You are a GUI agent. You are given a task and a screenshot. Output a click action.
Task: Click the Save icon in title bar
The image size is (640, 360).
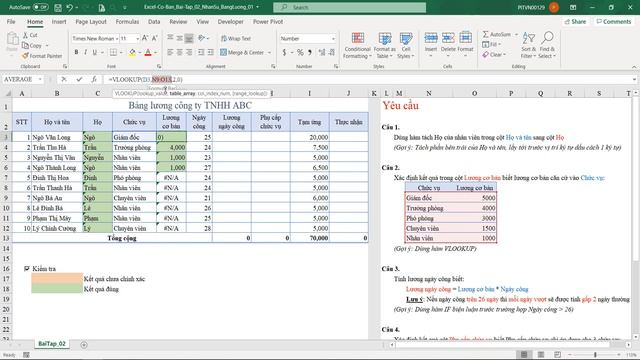click(x=58, y=7)
